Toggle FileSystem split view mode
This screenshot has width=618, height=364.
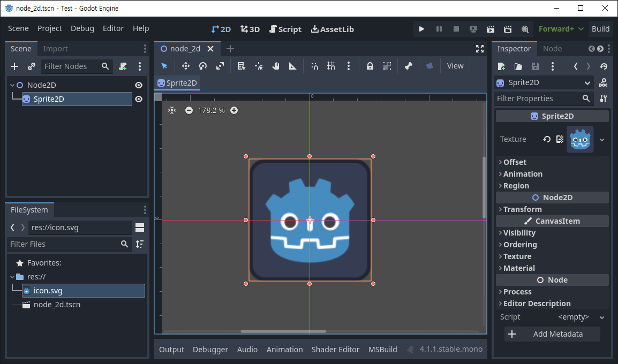click(x=140, y=227)
